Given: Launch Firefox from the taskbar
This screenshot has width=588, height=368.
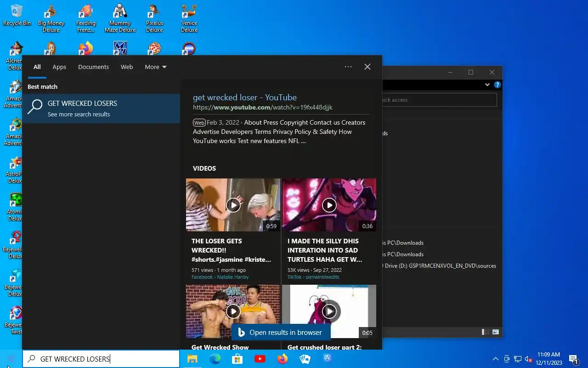Looking at the screenshot, I should click(283, 359).
